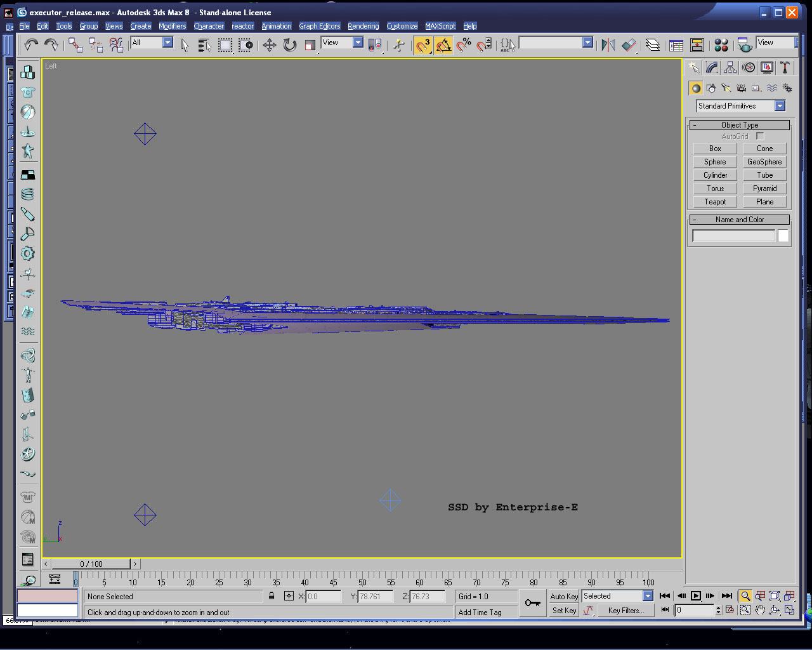
Task: Open the reference coordinate View dropdown
Action: click(x=342, y=43)
